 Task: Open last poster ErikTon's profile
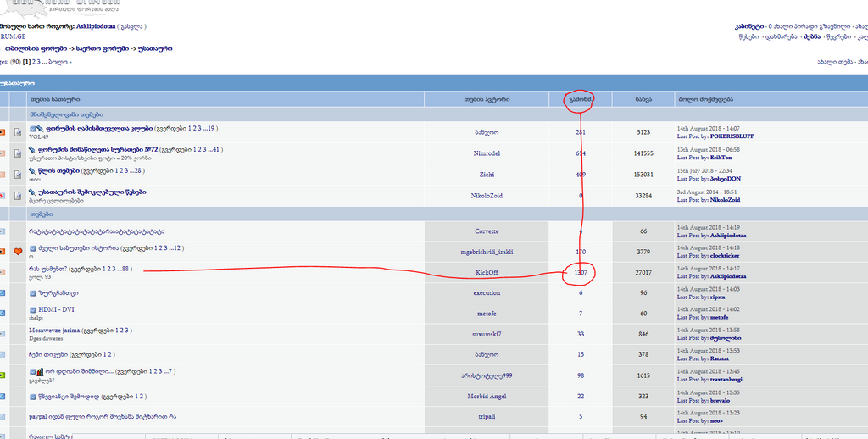tap(721, 157)
